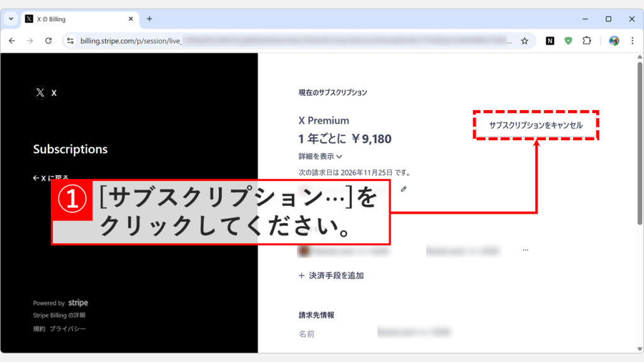Click the N extension icon in the toolbar
The image size is (644, 362).
pyautogui.click(x=549, y=40)
